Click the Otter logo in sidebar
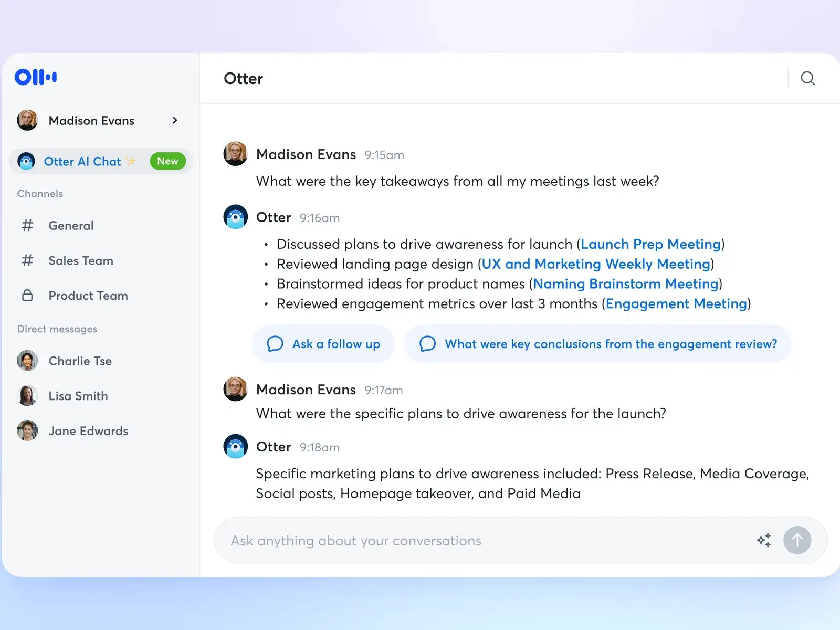The width and height of the screenshot is (840, 630). coord(36,77)
